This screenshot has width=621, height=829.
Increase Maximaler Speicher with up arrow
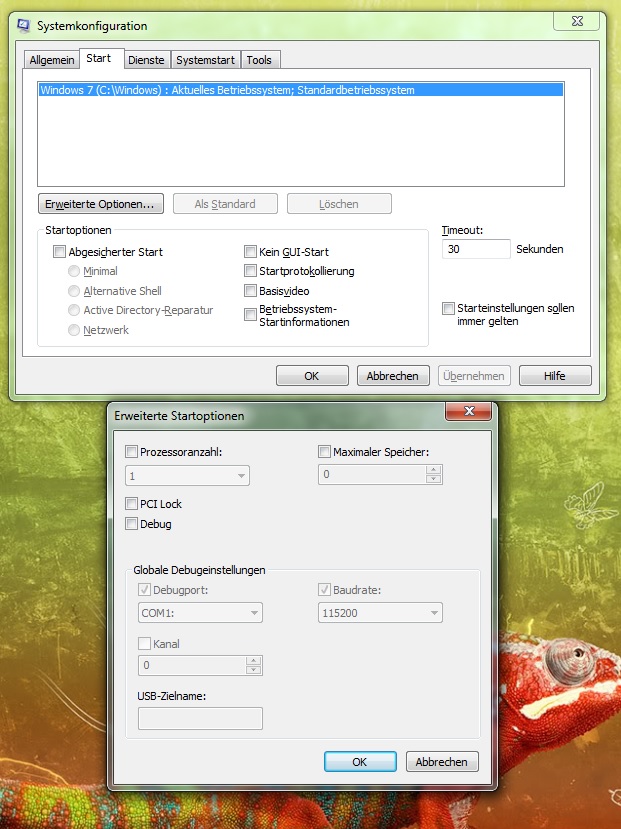click(x=433, y=469)
